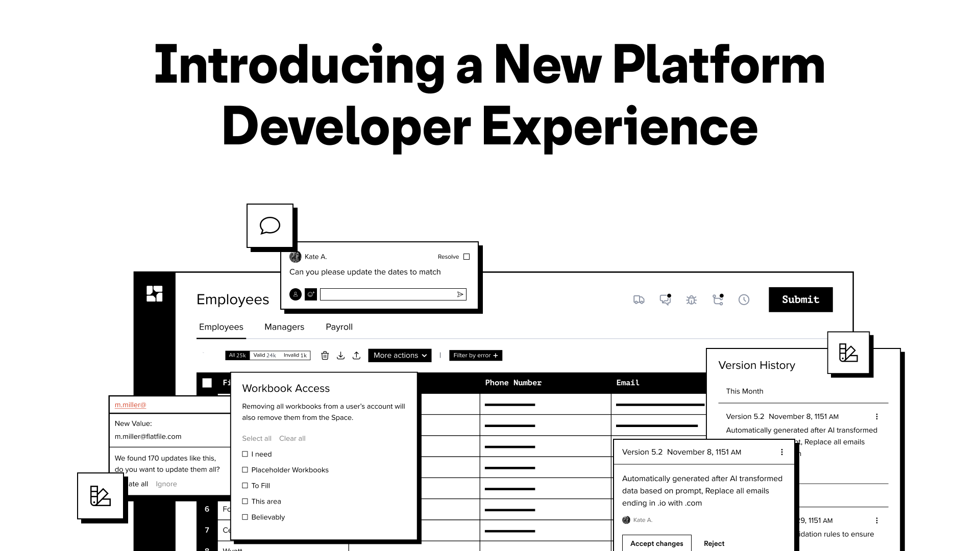The height and width of the screenshot is (551, 980).
Task: Show only Invalid 1k records filter
Action: 295,356
